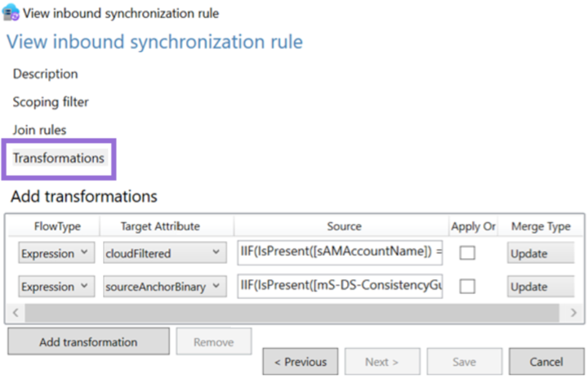Open the Description page

46,74
